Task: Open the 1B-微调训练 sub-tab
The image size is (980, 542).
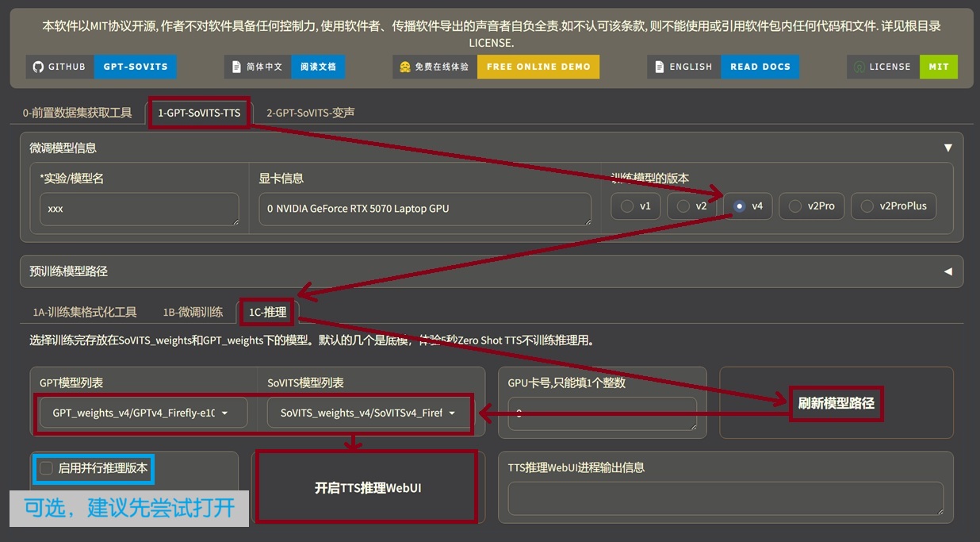Action: click(193, 312)
